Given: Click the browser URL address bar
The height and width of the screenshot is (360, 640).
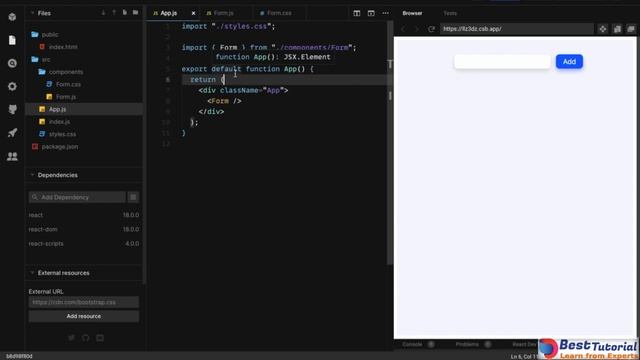Looking at the screenshot, I should coord(516,29).
